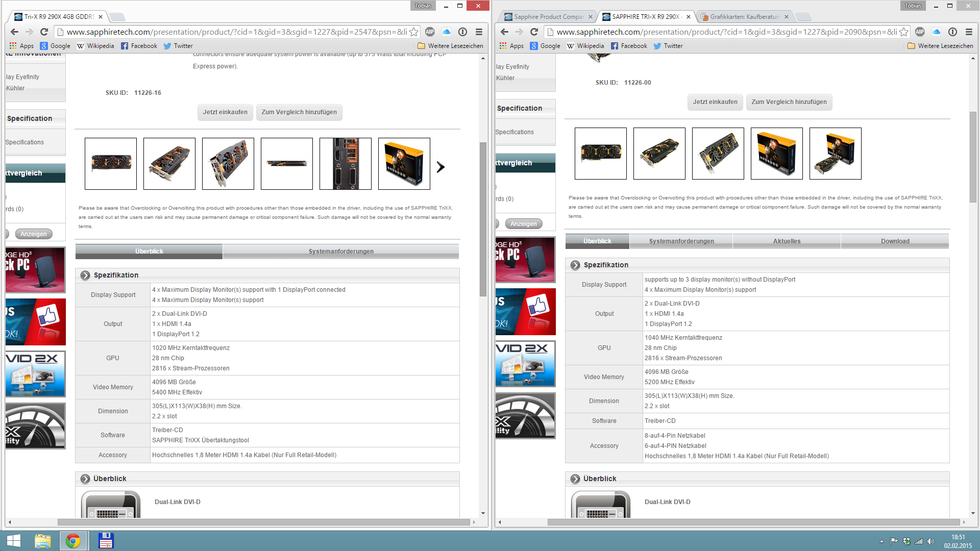Image resolution: width=980 pixels, height=551 pixels.
Task: Open the Download tab in right page
Action: [895, 241]
